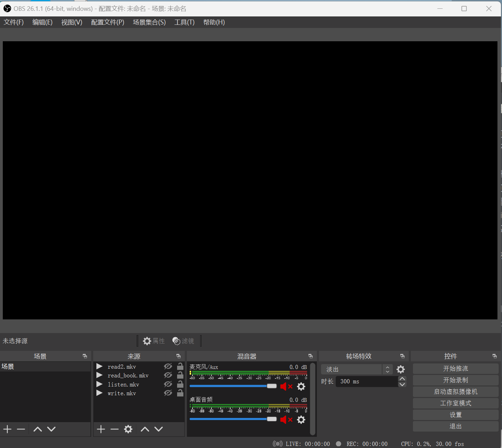Open 桌面音频 audio settings gear
This screenshot has width=502, height=448.
tap(301, 419)
